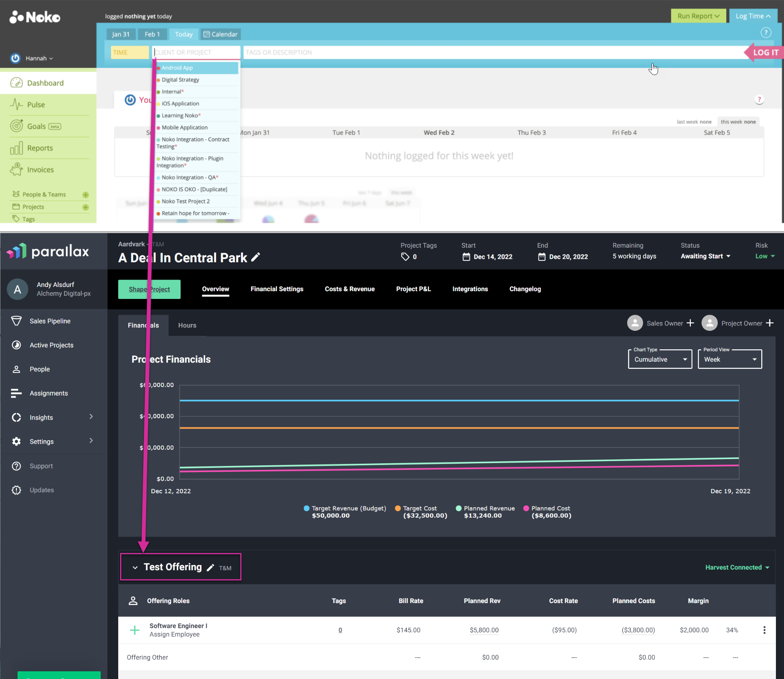
Task: Click Assignments bars icon
Action: click(x=16, y=393)
